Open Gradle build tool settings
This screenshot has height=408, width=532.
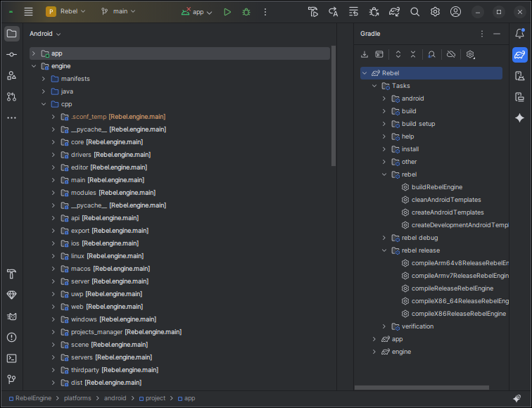coord(470,54)
